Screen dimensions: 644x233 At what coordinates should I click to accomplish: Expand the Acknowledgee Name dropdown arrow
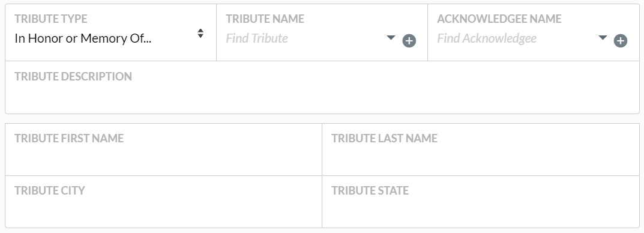pos(603,38)
